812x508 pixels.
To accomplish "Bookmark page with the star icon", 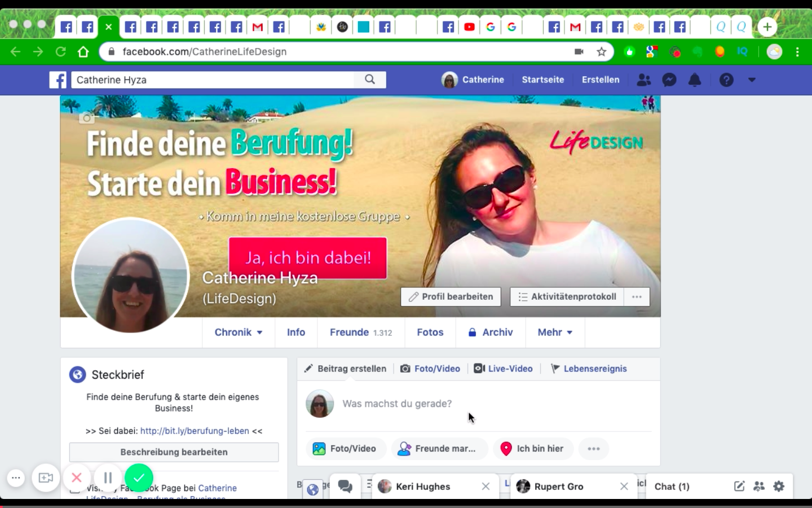I will (602, 52).
